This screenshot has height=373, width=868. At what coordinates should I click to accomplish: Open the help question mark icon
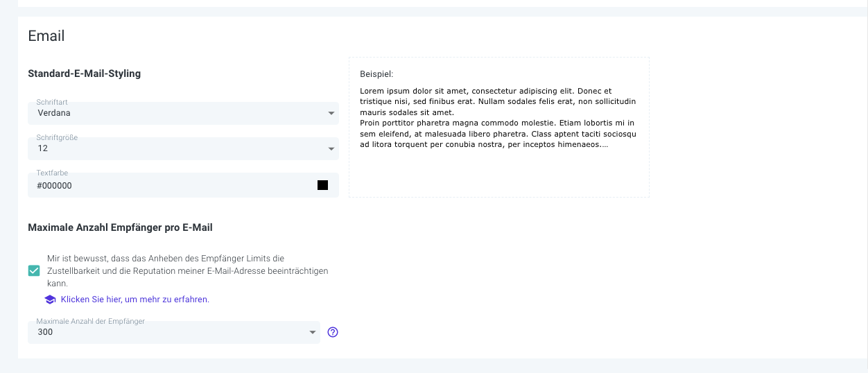(333, 332)
